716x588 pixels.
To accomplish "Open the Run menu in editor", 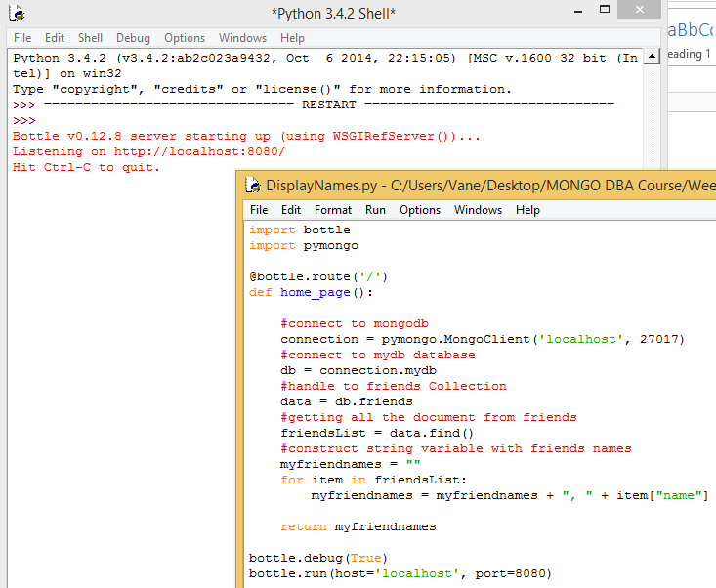I will [375, 210].
